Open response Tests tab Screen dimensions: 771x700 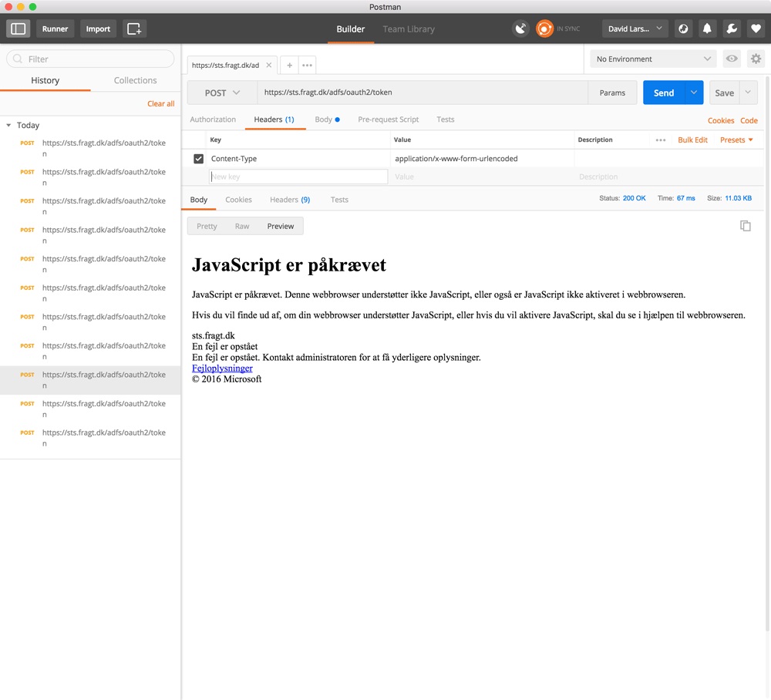[339, 200]
